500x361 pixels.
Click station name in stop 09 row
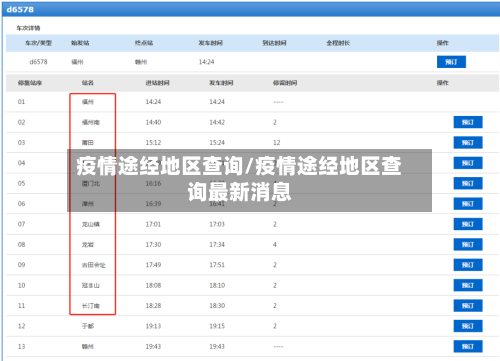click(94, 265)
